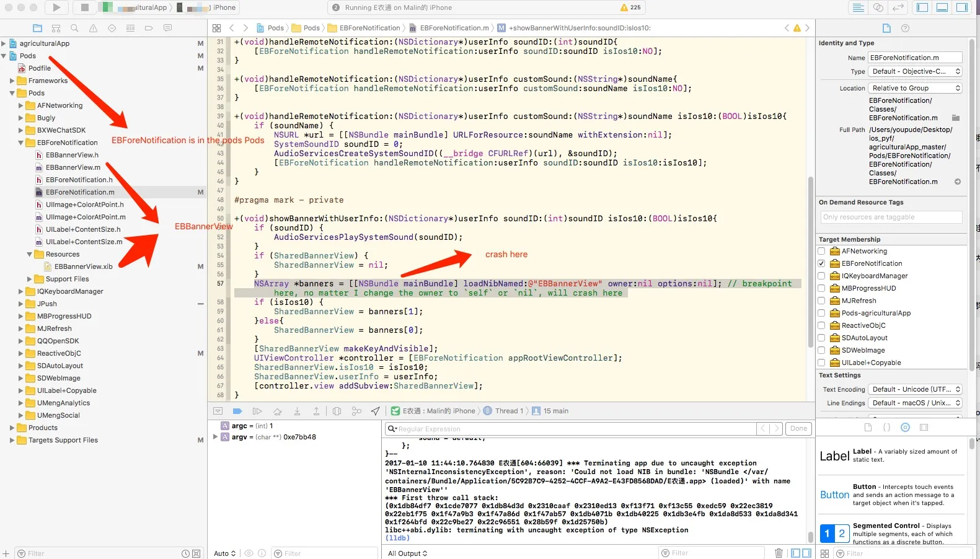Image resolution: width=980 pixels, height=559 pixels.
Task: Open the Issue navigator tab
Action: click(x=93, y=28)
